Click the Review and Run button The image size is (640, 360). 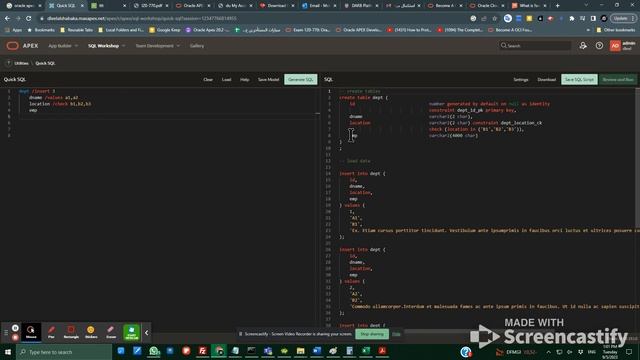(x=618, y=80)
